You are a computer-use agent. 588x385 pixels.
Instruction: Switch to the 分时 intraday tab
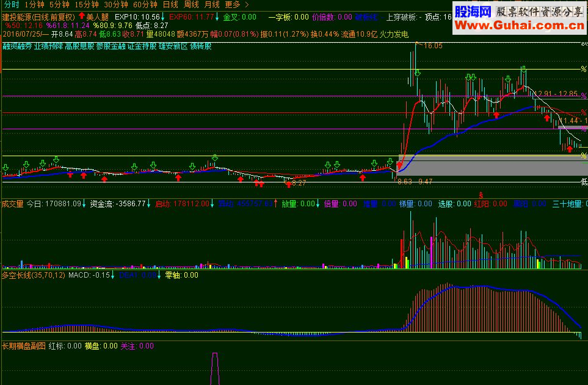(12, 4)
